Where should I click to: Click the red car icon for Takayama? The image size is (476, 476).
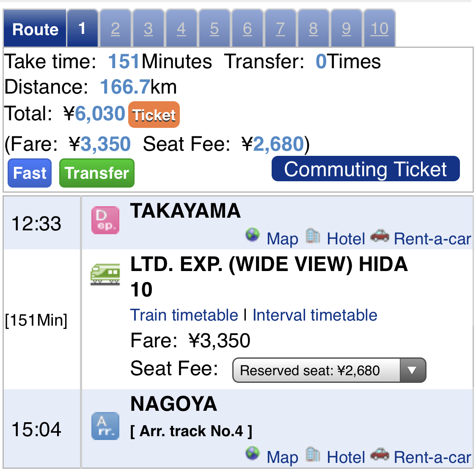(380, 235)
